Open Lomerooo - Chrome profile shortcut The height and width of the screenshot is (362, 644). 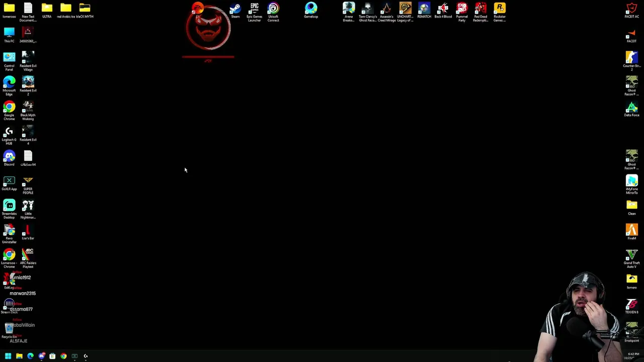[x=9, y=258]
